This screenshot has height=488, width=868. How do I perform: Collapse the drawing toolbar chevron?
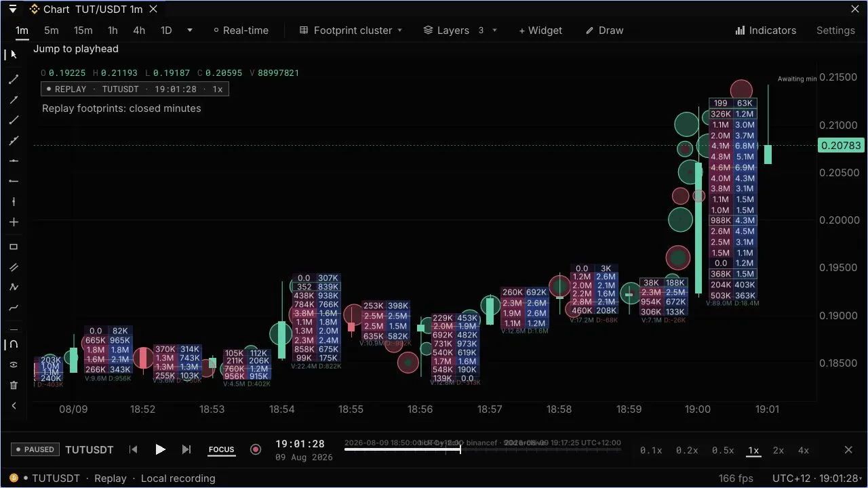click(14, 405)
